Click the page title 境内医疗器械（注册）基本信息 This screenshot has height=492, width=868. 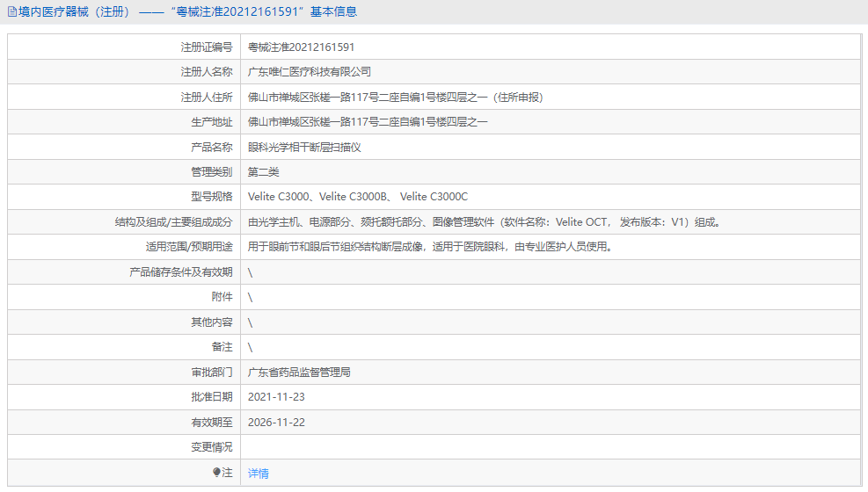point(187,11)
